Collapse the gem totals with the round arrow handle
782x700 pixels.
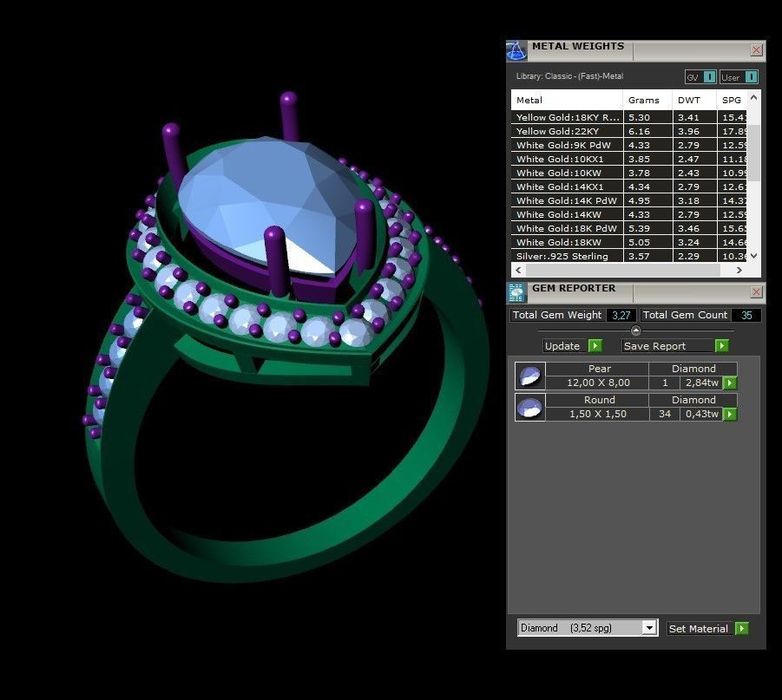(x=636, y=330)
